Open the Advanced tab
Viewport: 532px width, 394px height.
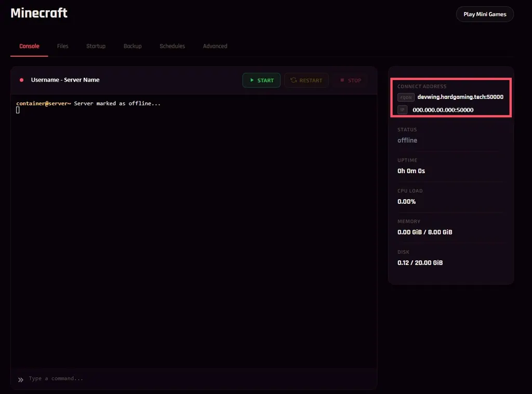[215, 46]
